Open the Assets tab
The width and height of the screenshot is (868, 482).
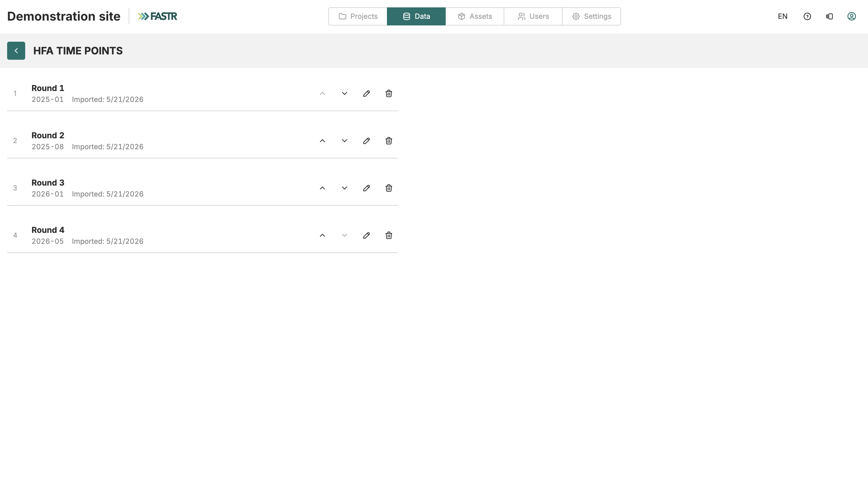point(475,16)
